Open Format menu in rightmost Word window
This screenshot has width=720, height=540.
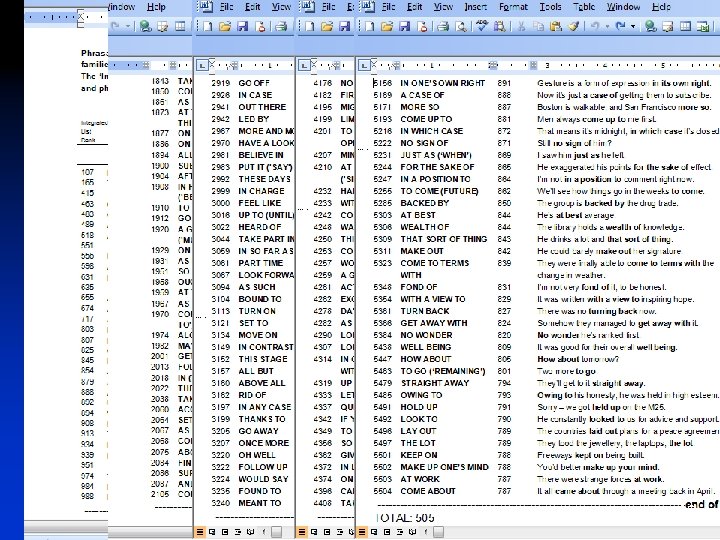[x=513, y=7]
